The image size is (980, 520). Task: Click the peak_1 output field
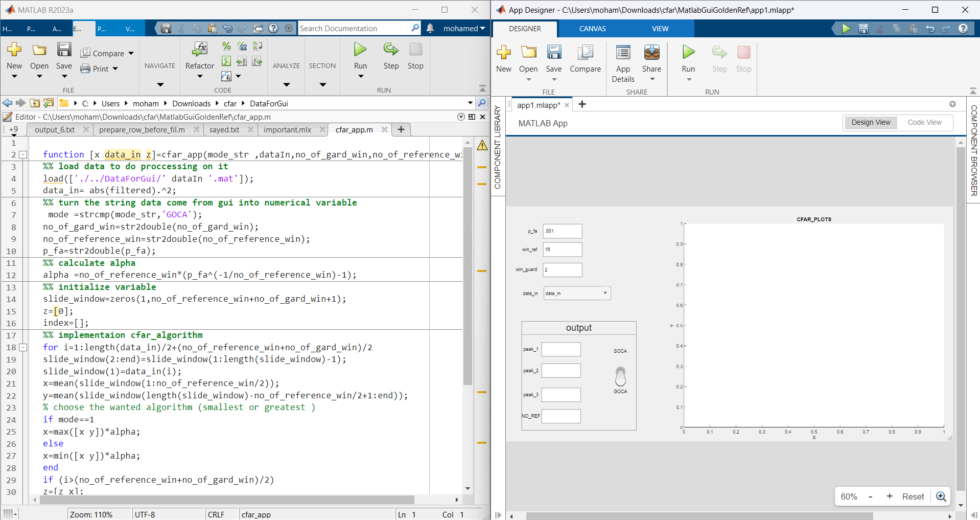click(x=561, y=349)
